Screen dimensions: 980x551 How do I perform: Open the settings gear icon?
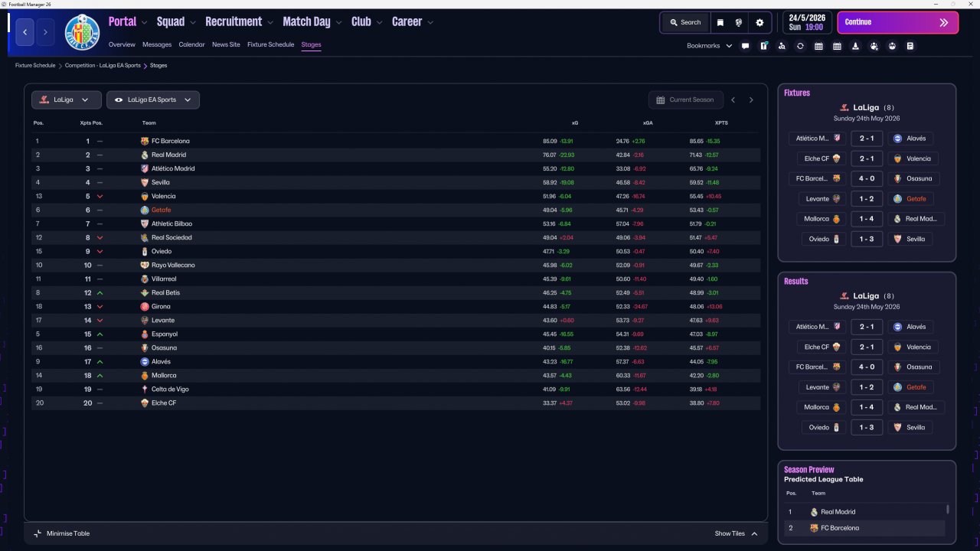759,23
